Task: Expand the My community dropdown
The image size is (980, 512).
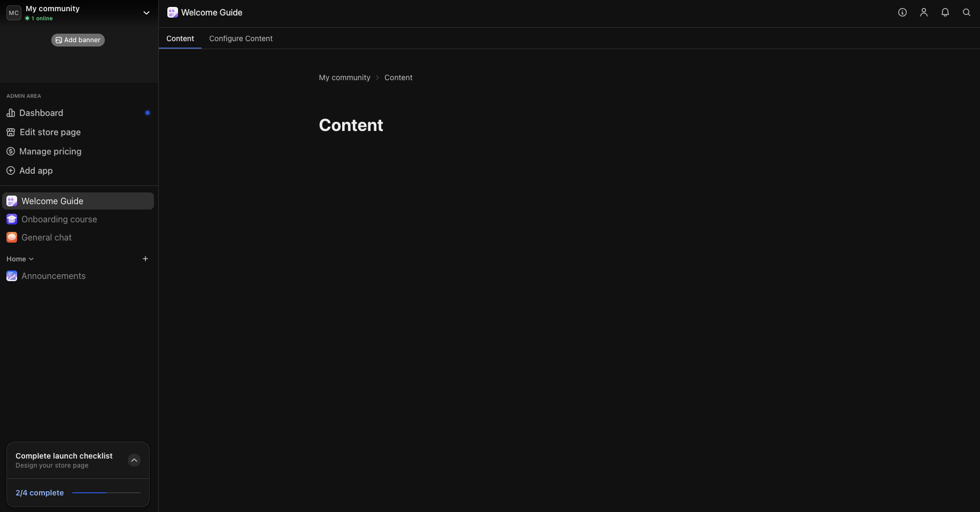Action: (x=146, y=12)
